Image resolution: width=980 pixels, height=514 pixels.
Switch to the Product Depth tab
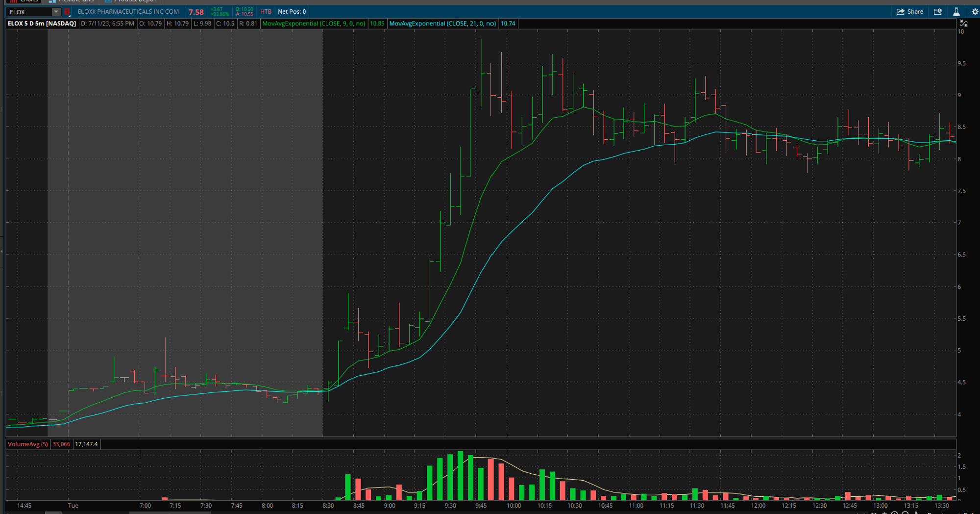(x=131, y=1)
